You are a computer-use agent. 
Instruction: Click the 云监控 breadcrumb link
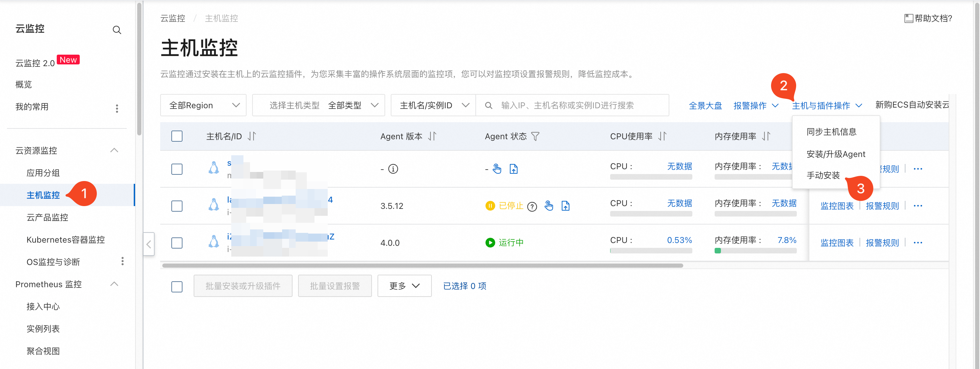click(x=172, y=18)
